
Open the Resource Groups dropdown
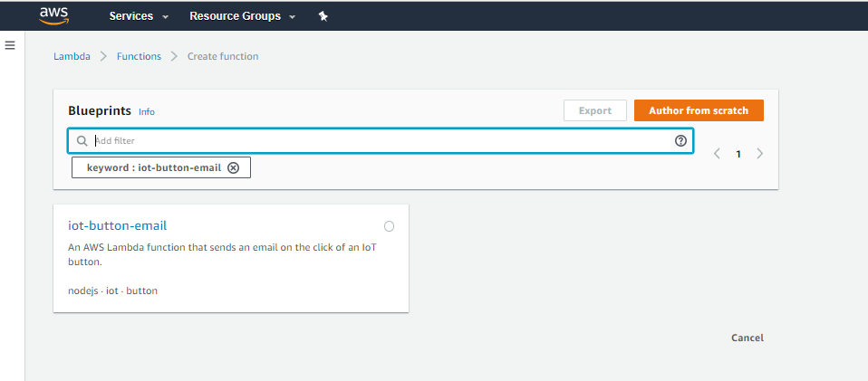point(243,16)
